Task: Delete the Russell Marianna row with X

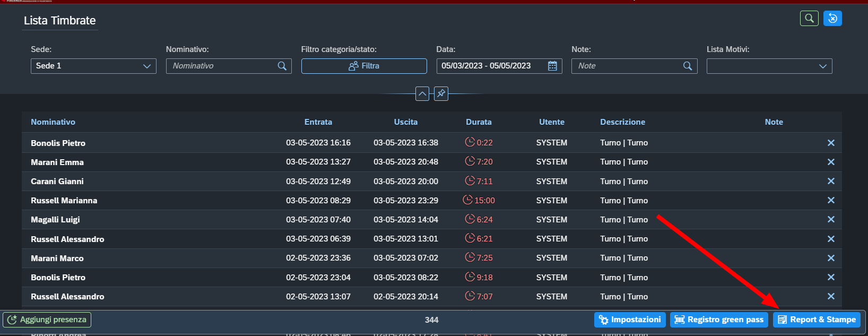Action: pos(831,200)
